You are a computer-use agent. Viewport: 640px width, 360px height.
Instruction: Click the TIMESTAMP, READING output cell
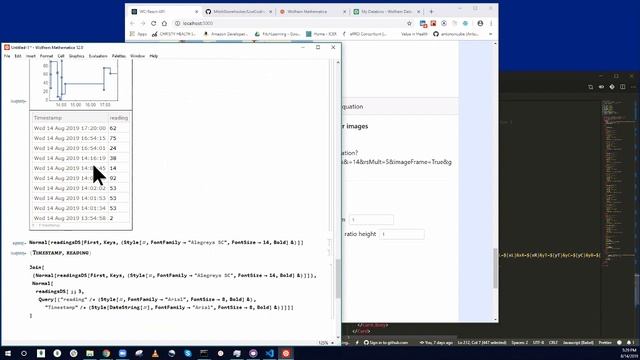point(61,253)
